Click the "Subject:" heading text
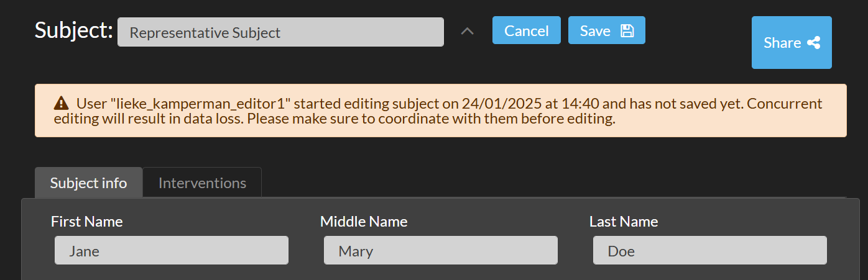Screen dimensions: 868x280 tap(73, 30)
